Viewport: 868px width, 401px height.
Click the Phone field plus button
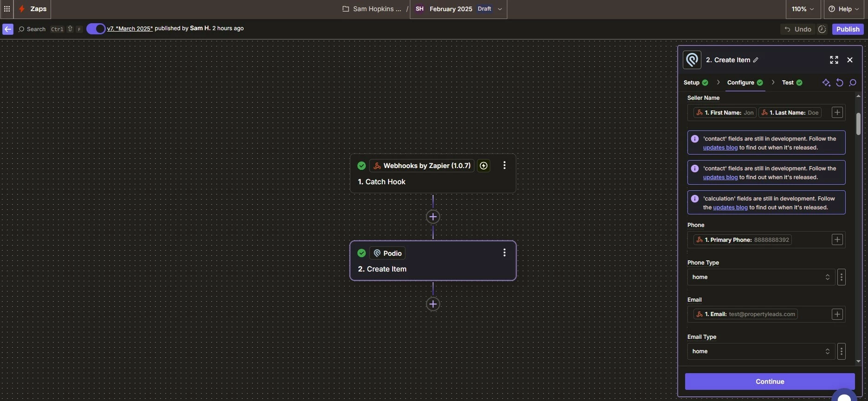(x=837, y=239)
